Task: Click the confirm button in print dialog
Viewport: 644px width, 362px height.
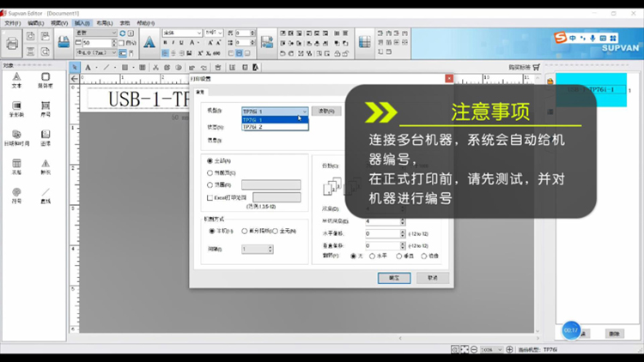Action: (x=393, y=278)
